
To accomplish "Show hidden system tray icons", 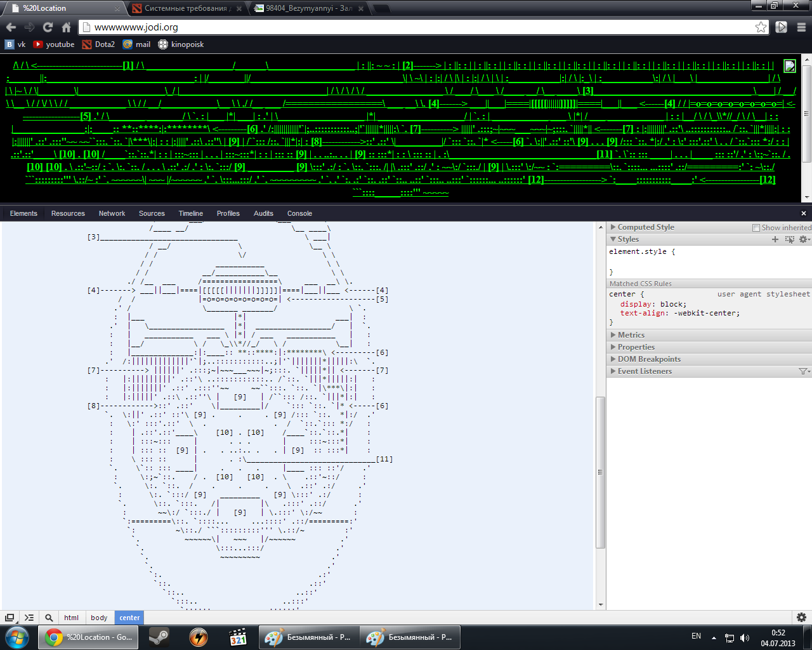I will point(714,637).
